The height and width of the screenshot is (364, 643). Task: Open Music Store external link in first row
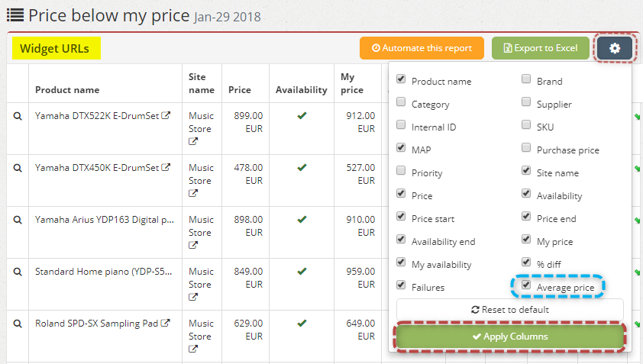click(x=193, y=141)
